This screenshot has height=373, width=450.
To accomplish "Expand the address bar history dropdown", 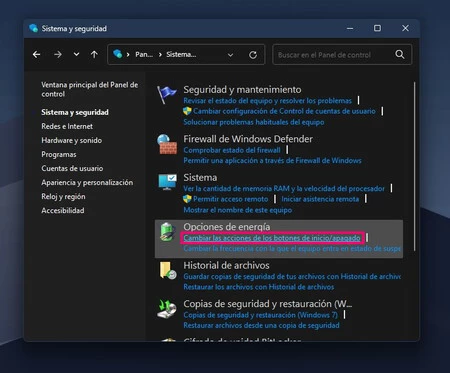I will pyautogui.click(x=230, y=55).
